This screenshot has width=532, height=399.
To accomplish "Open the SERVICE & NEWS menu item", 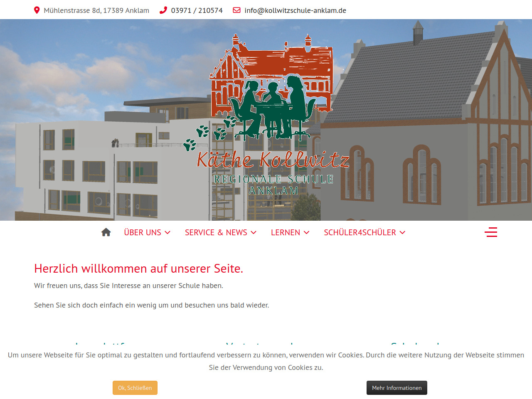I will point(216,233).
